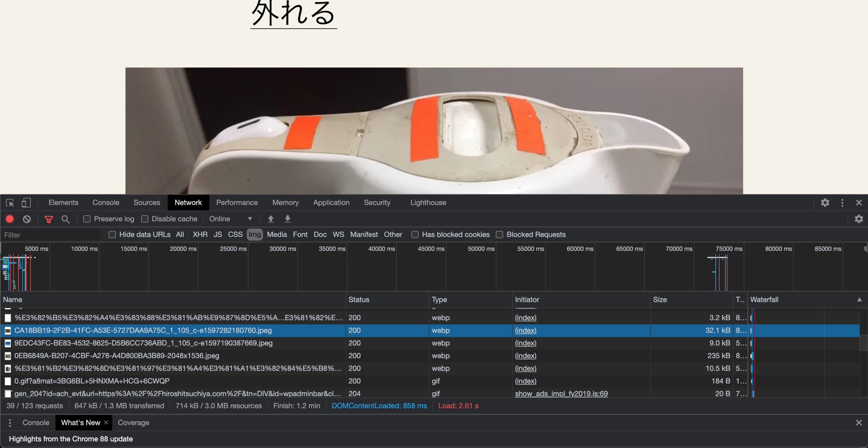This screenshot has width=868, height=448.
Task: Check the Disable cache checkbox
Action: pos(145,219)
